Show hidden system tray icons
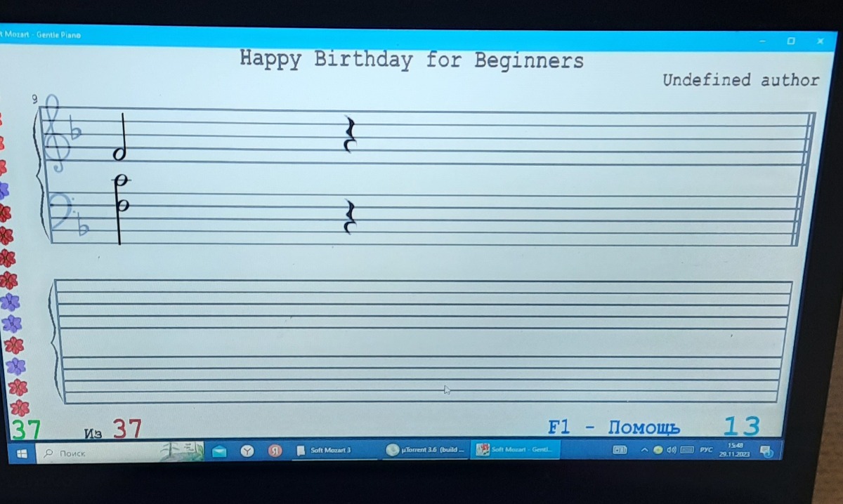This screenshot has height=504, width=843. [x=643, y=449]
